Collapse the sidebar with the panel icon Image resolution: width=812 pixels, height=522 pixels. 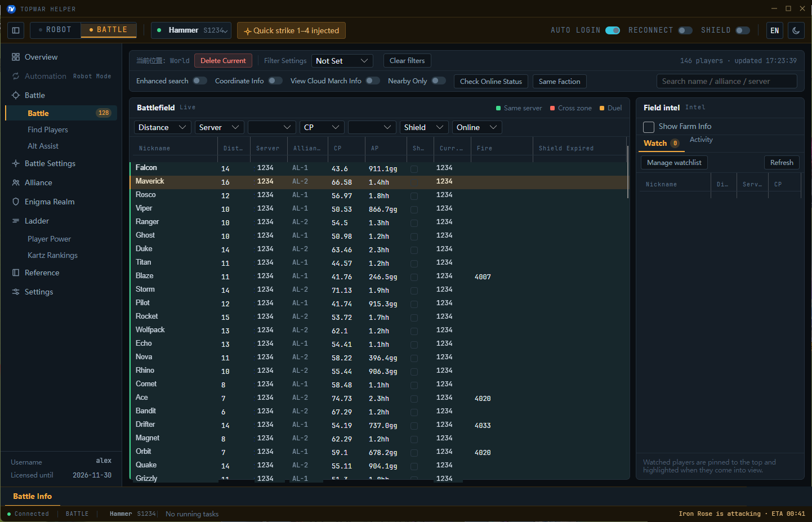point(16,30)
